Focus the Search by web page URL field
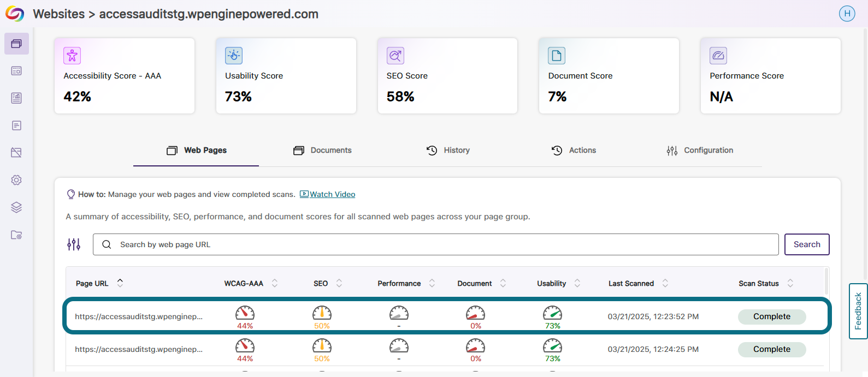The image size is (868, 377). point(436,244)
